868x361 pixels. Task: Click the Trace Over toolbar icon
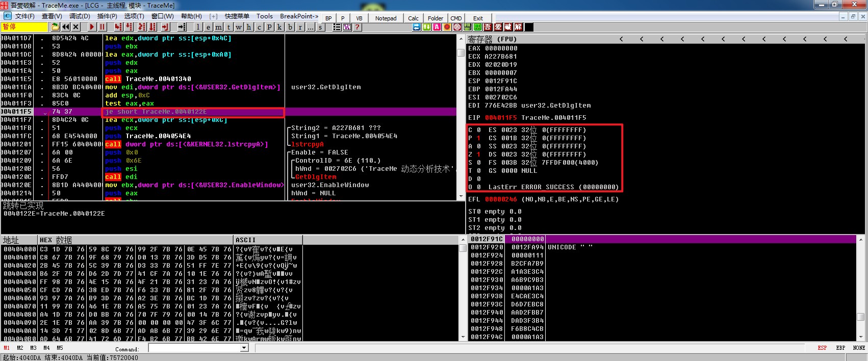click(153, 27)
